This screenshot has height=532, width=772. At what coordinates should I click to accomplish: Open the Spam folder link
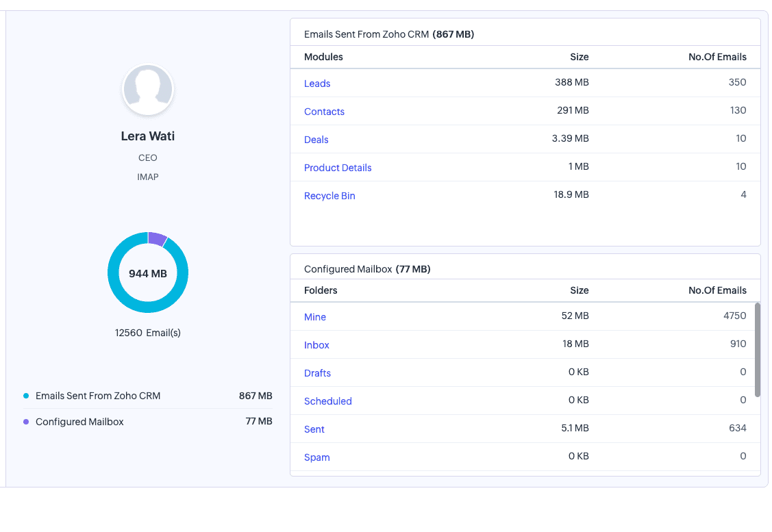click(x=316, y=457)
